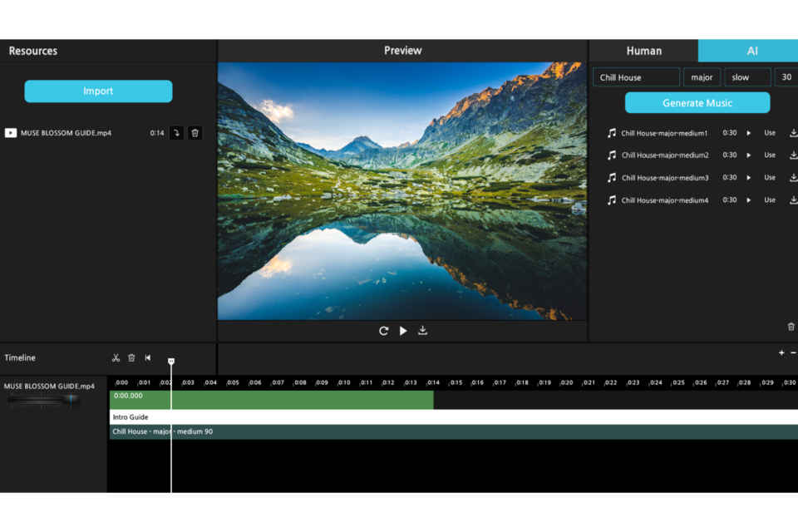Viewport: 798px width, 532px height.
Task: Delete MUSE BLOSSOM GUIDE.mp4 from Resources
Action: pyautogui.click(x=195, y=133)
